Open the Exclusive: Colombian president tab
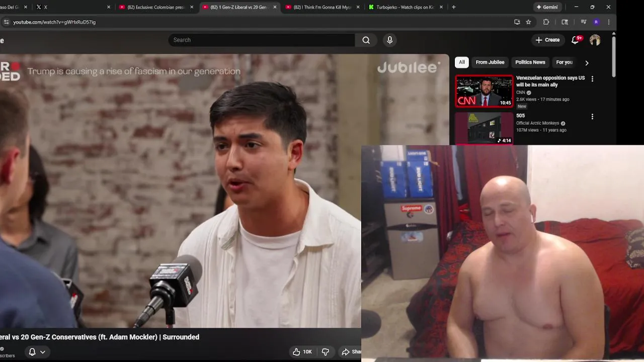This screenshot has width=644, height=362. click(156, 7)
